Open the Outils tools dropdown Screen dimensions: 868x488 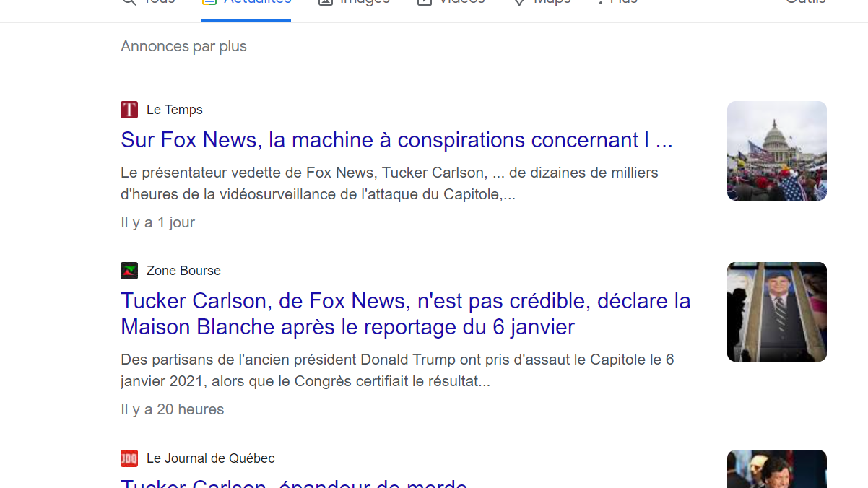805,3
